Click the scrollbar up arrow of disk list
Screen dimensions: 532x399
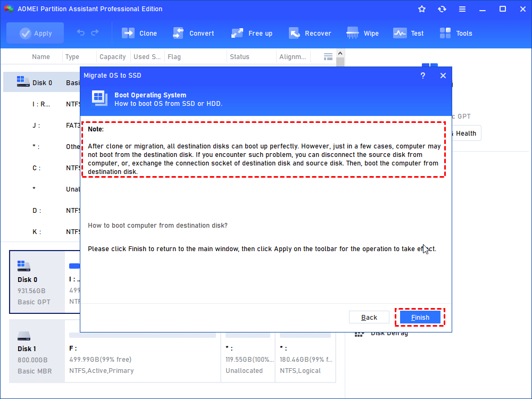tap(340, 53)
